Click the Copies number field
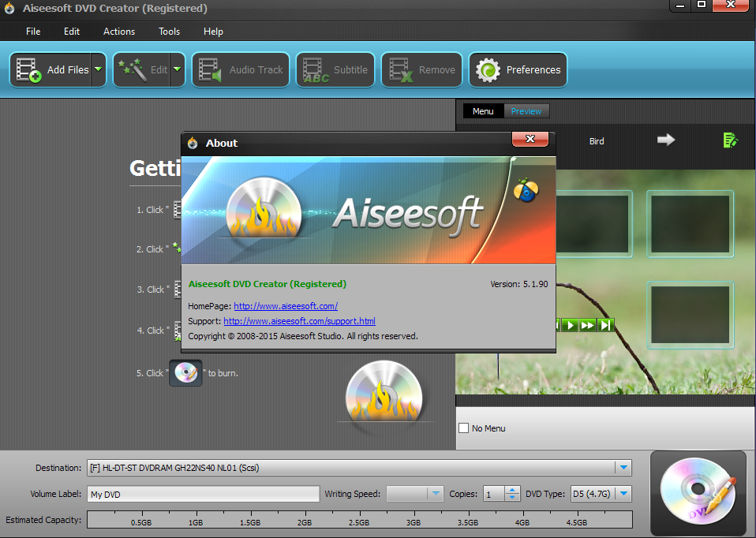756x538 pixels. (494, 494)
